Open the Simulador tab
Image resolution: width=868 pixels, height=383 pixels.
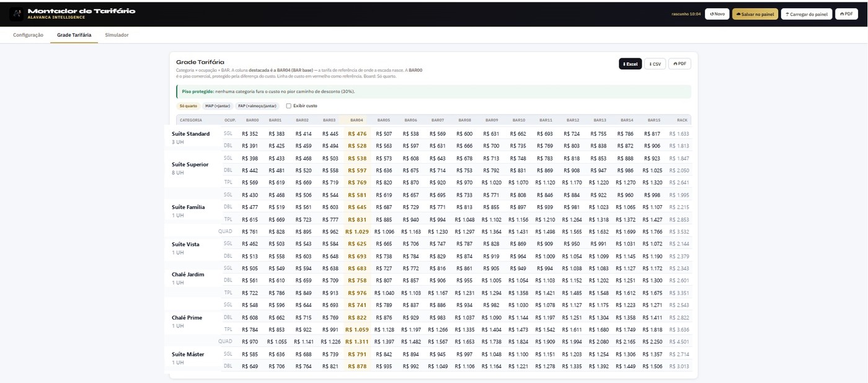(x=117, y=35)
